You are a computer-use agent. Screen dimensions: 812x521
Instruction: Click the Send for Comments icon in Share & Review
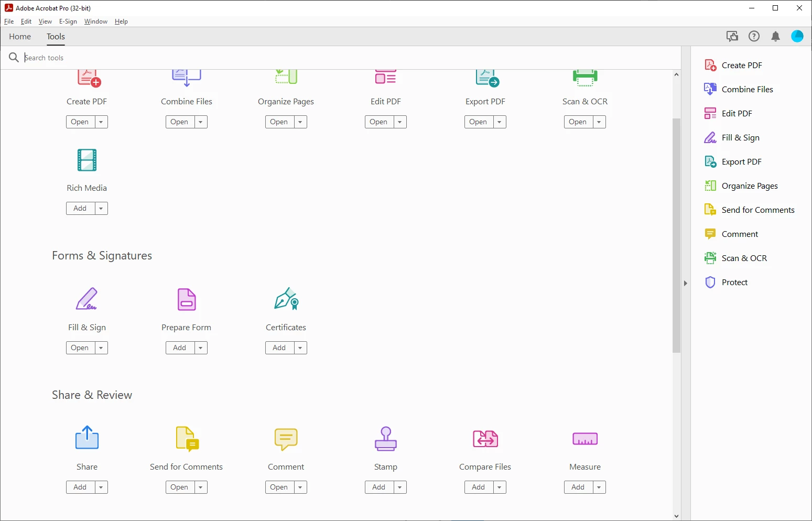187,439
